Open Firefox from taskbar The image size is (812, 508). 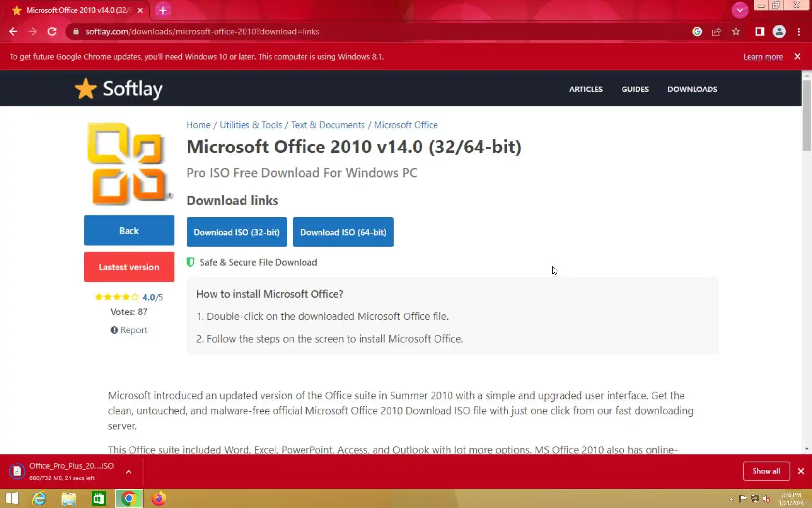(159, 498)
